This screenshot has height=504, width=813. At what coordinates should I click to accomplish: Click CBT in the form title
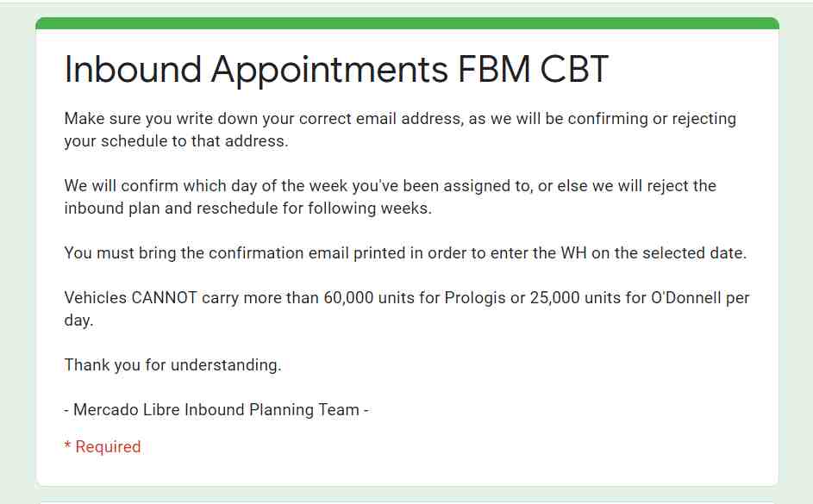tap(574, 70)
